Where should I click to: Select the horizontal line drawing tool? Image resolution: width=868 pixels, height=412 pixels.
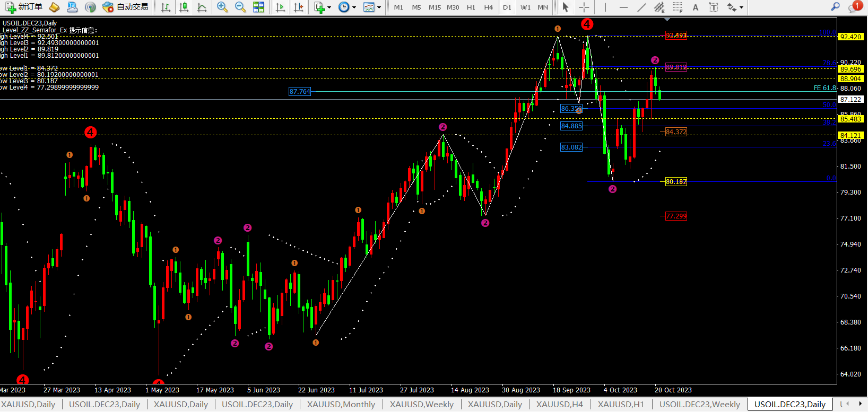click(x=623, y=7)
